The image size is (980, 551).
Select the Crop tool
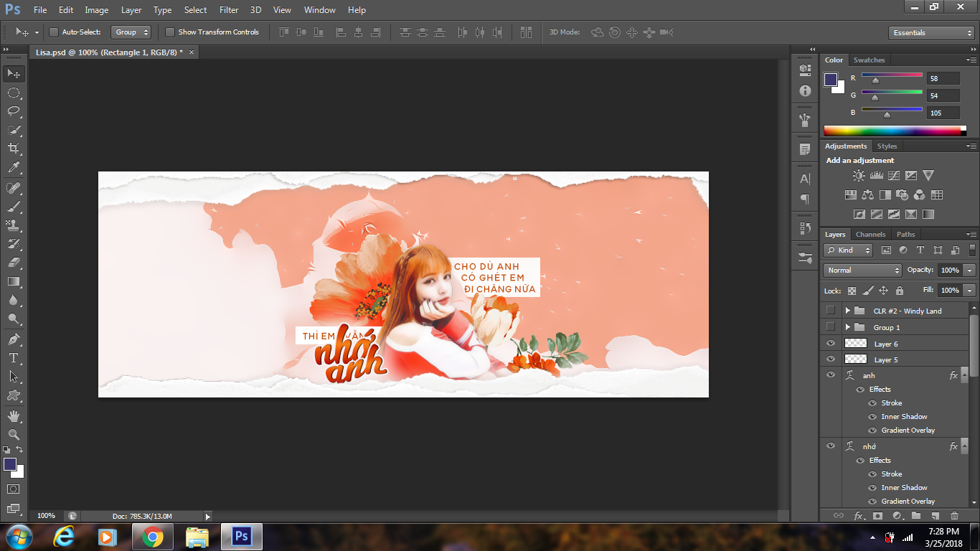tap(14, 149)
